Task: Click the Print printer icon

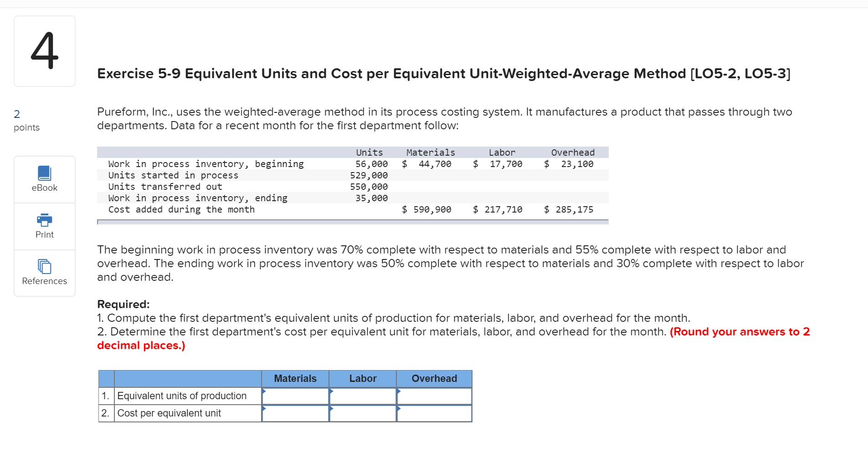Action: coord(44,220)
